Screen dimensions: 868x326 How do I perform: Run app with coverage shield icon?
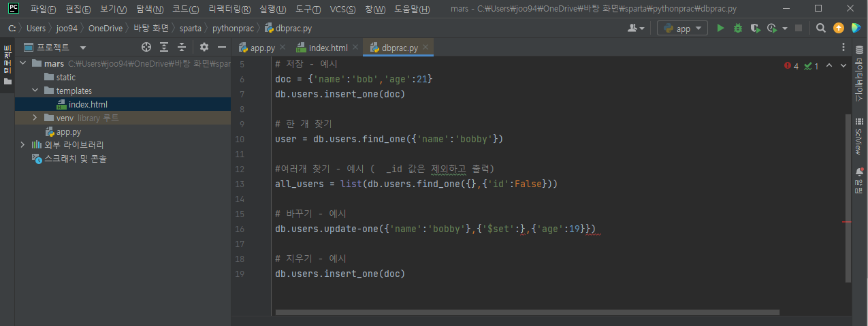[x=755, y=29]
